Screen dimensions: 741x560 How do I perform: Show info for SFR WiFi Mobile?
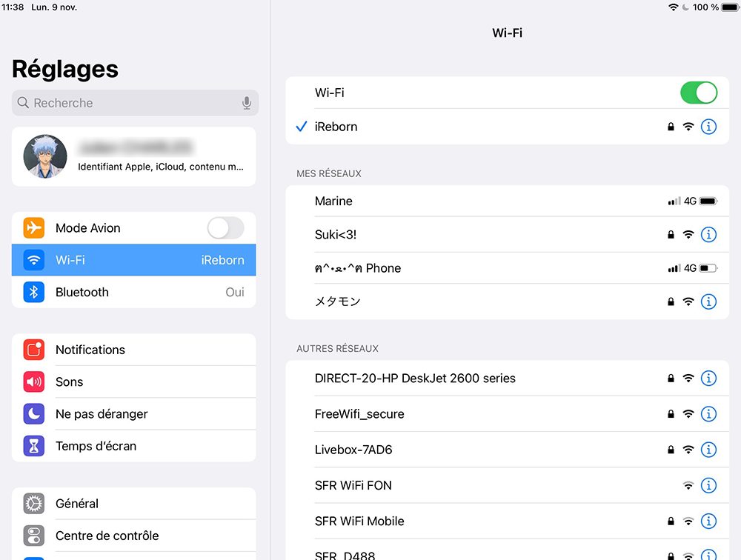[708, 521]
